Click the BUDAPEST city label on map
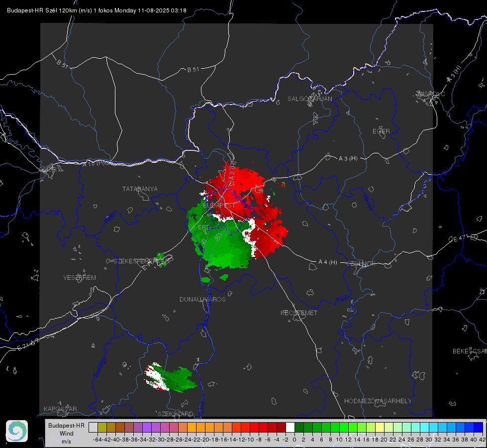Image resolution: width=487 pixels, height=448 pixels. click(219, 206)
